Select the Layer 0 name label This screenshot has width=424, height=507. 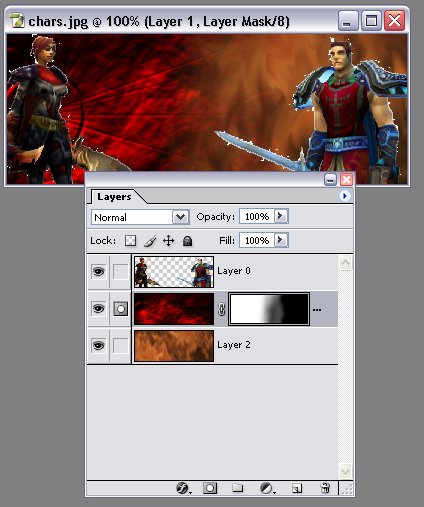point(234,271)
